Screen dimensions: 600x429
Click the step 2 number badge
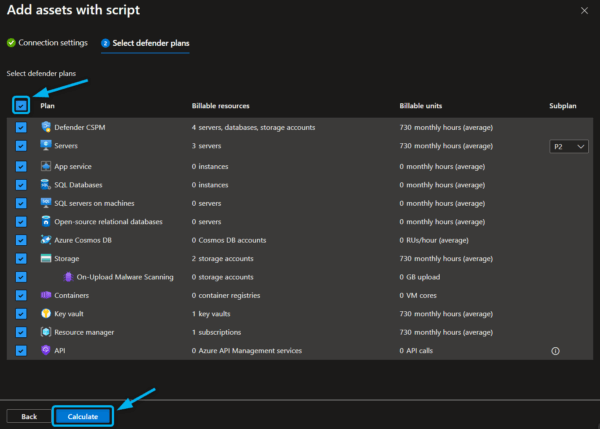point(105,43)
